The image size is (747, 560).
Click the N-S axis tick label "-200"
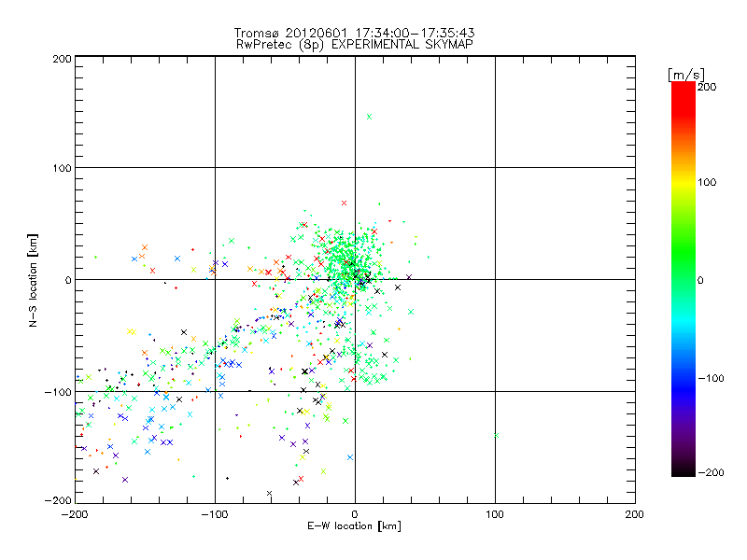(58, 500)
